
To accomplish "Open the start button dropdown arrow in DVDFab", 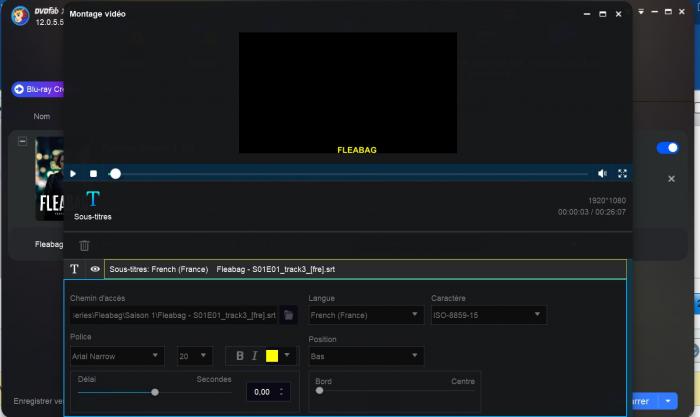I will 668,401.
